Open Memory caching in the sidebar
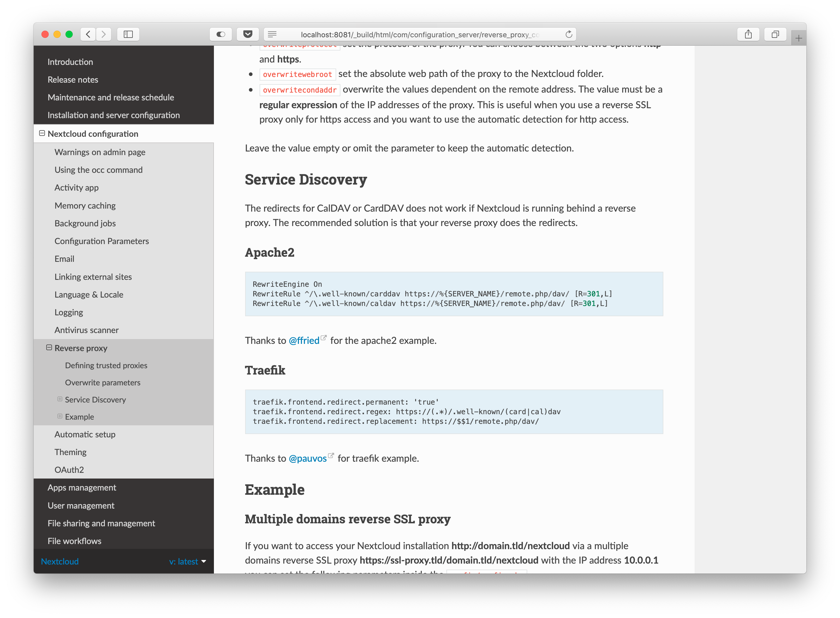Image resolution: width=840 pixels, height=618 pixels. (x=85, y=206)
